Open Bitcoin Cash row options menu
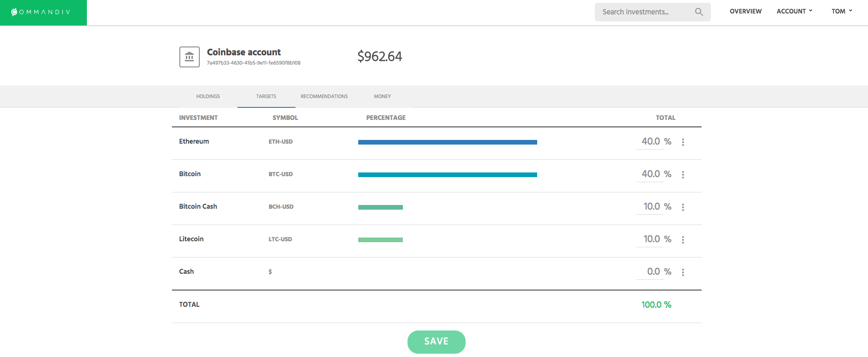This screenshot has height=357, width=868. [683, 207]
